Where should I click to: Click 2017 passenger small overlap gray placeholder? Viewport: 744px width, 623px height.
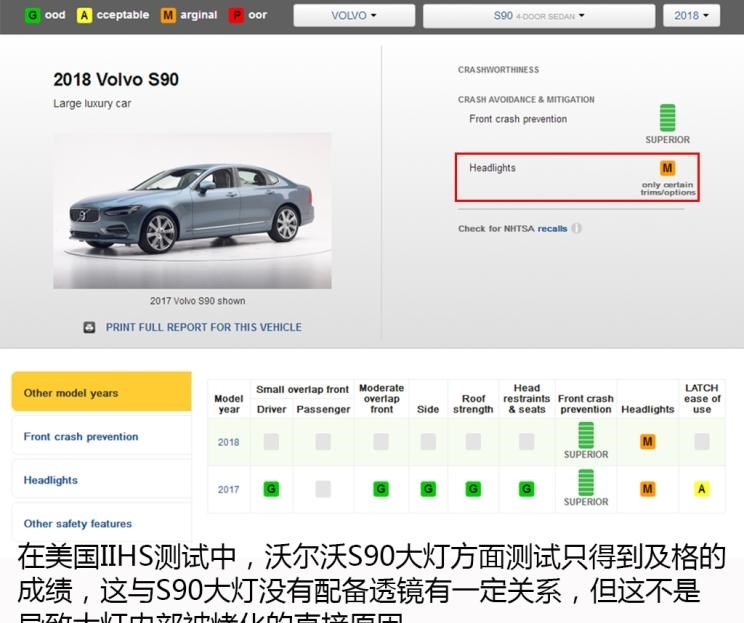(323, 489)
